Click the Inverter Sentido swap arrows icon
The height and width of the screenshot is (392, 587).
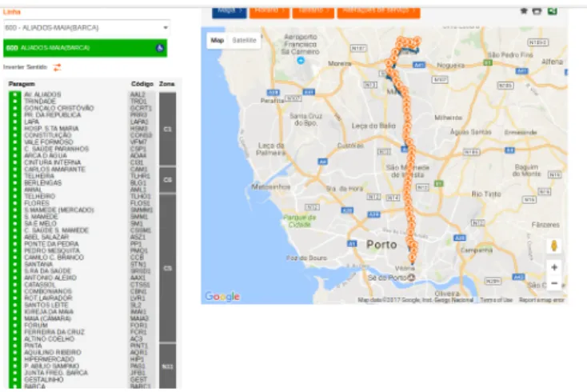click(57, 67)
